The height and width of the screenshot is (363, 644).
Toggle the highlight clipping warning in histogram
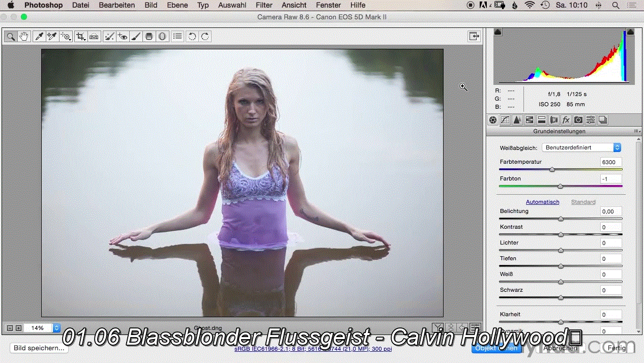(630, 32)
